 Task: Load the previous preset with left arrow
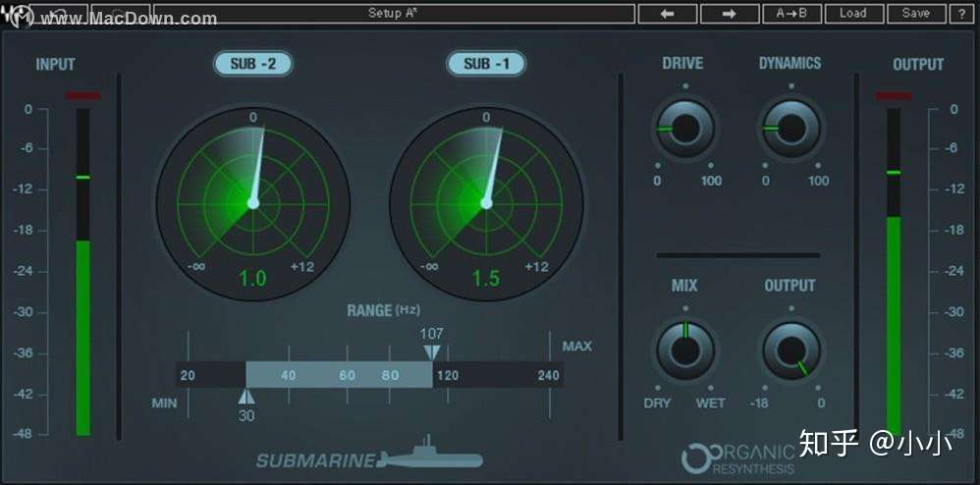tap(667, 13)
